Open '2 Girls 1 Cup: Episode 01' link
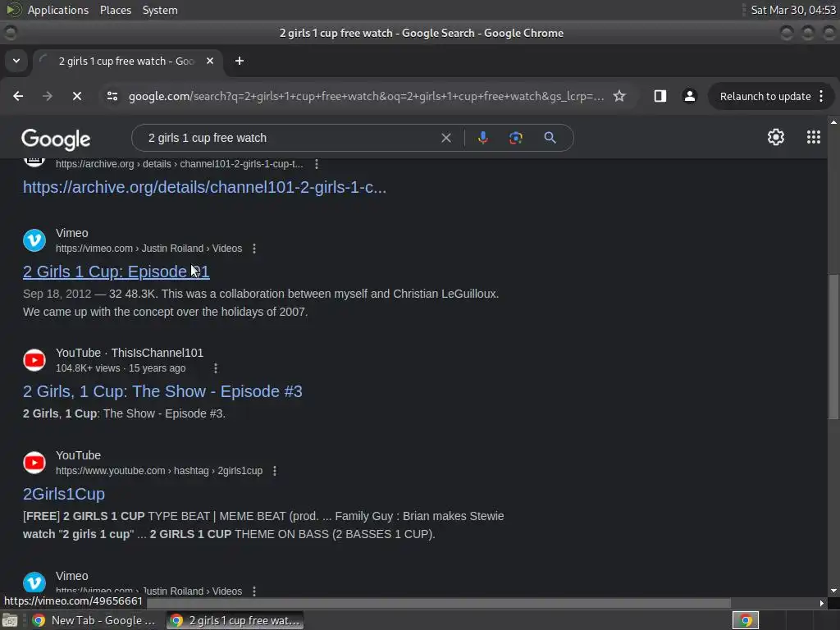Viewport: 840px width, 630px height. pyautogui.click(x=116, y=272)
